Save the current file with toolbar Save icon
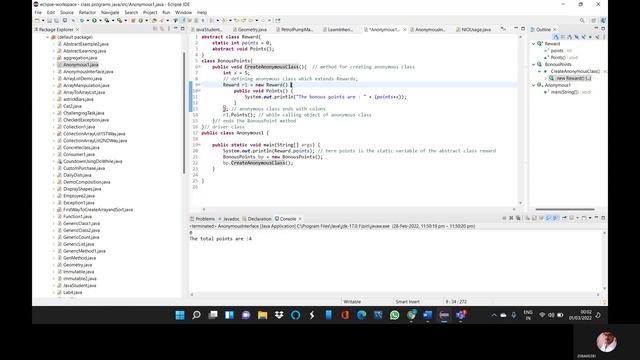 [50, 20]
